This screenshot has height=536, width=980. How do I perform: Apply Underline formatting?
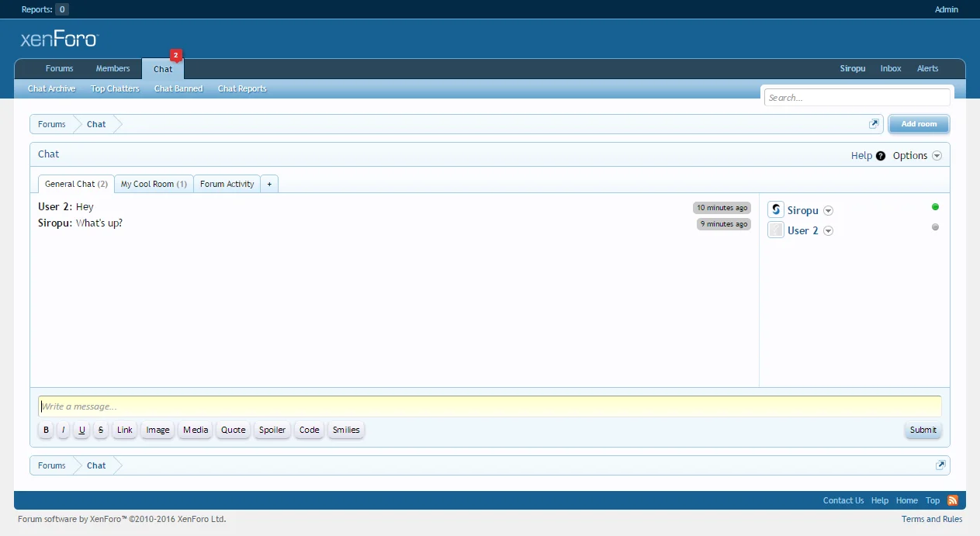coord(82,430)
